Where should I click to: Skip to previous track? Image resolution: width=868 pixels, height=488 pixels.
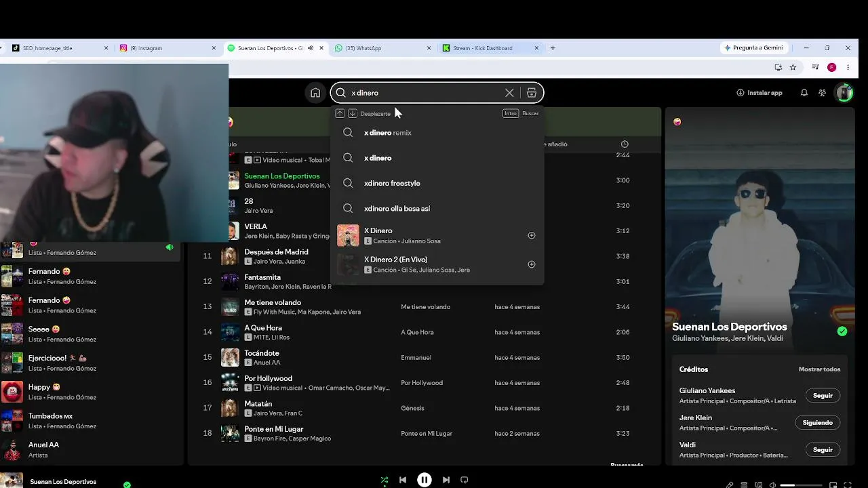coord(403,480)
